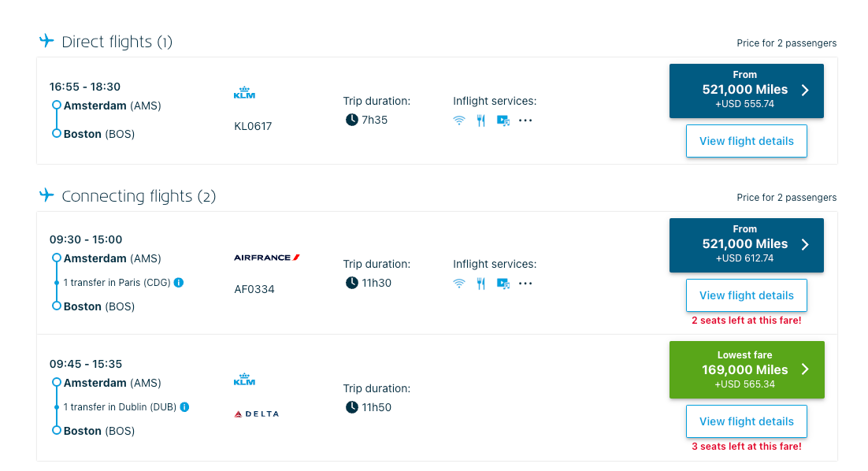
Task: Open the entertainment services icon on the direct flight
Action: (503, 121)
